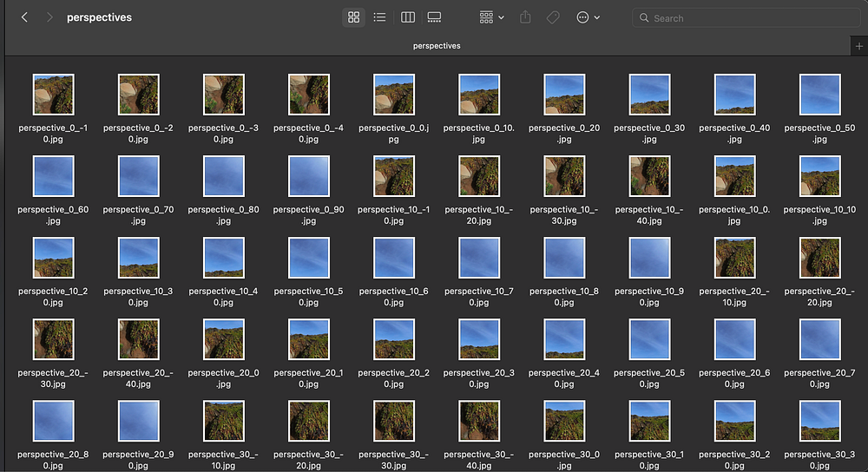
Task: Click the Tags icon
Action: pos(552,17)
